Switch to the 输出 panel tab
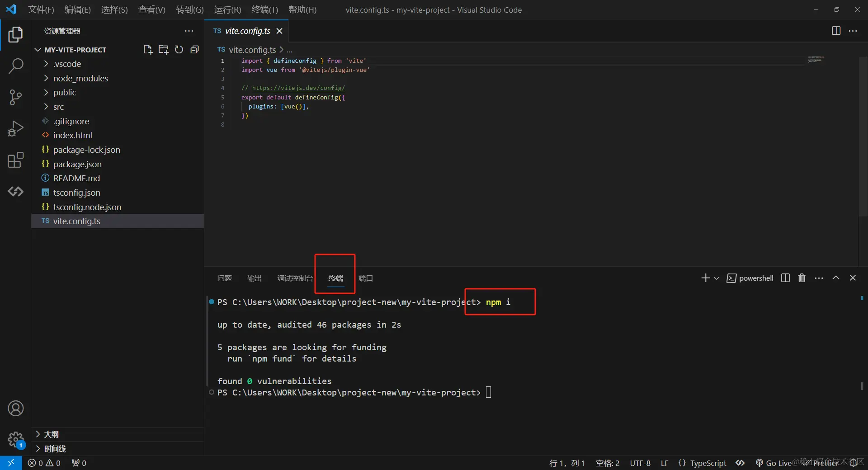 (254, 278)
